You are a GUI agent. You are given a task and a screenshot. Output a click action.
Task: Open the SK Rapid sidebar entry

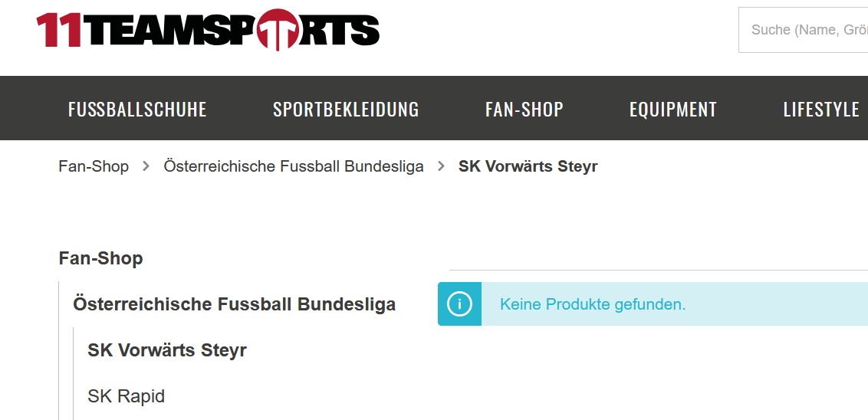(127, 396)
